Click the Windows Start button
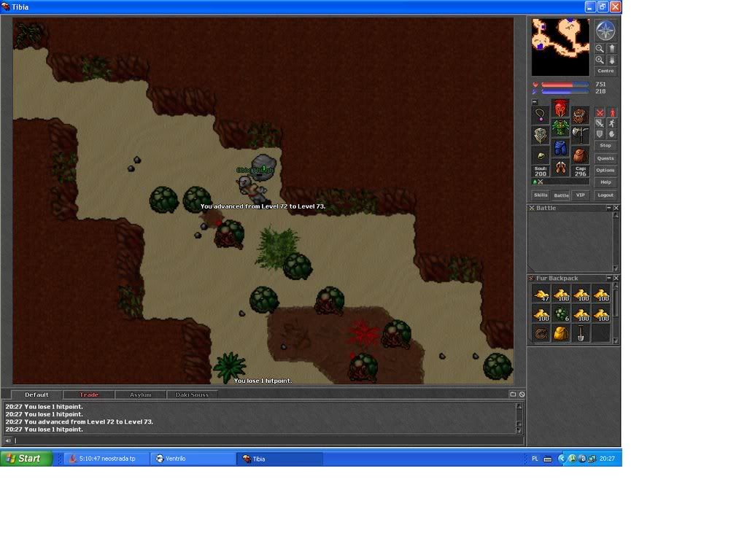This screenshot has width=747, height=560. coord(26,459)
